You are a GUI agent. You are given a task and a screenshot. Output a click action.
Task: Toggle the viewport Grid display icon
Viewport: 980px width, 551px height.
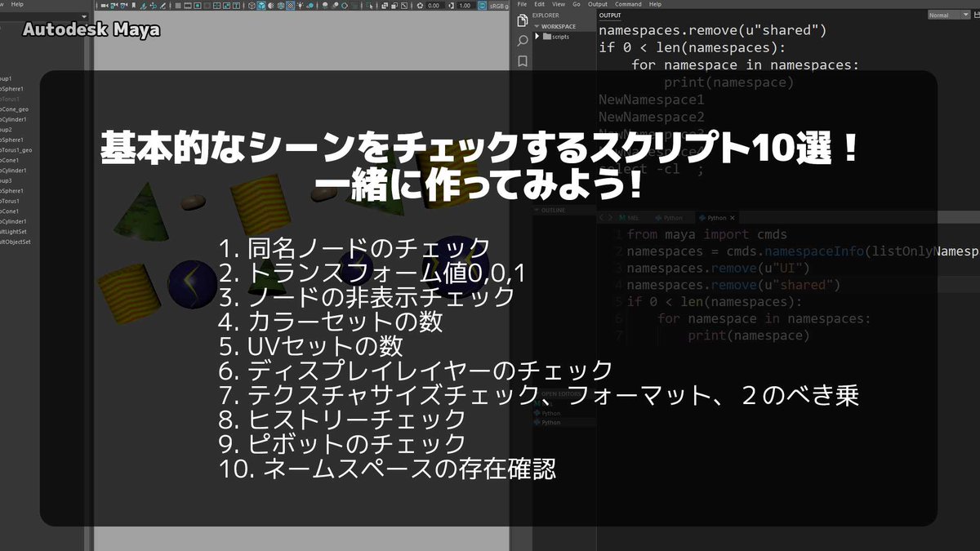178,6
